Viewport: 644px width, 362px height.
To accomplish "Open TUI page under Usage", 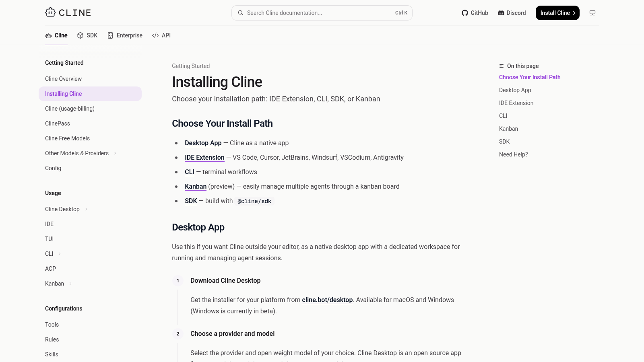I will pos(90,239).
